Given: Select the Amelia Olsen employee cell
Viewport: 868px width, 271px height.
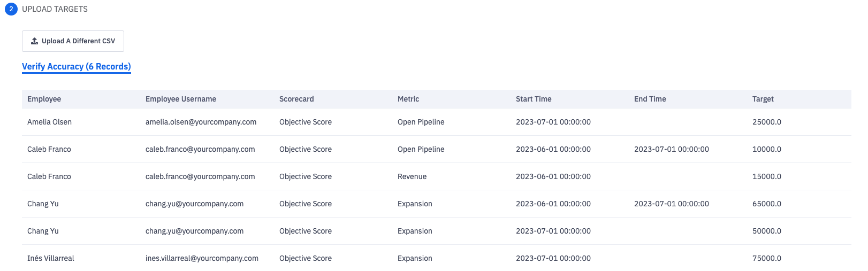Looking at the screenshot, I should tap(49, 122).
